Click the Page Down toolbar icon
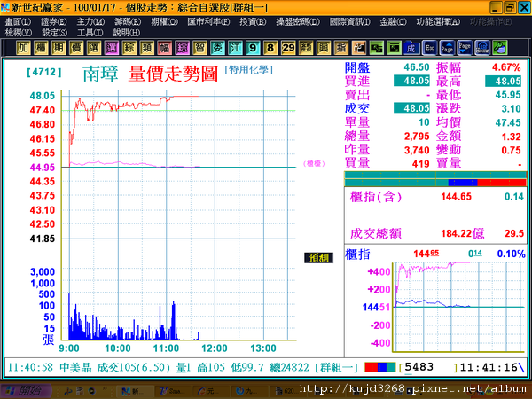The height and width of the screenshot is (399, 532). (465, 48)
